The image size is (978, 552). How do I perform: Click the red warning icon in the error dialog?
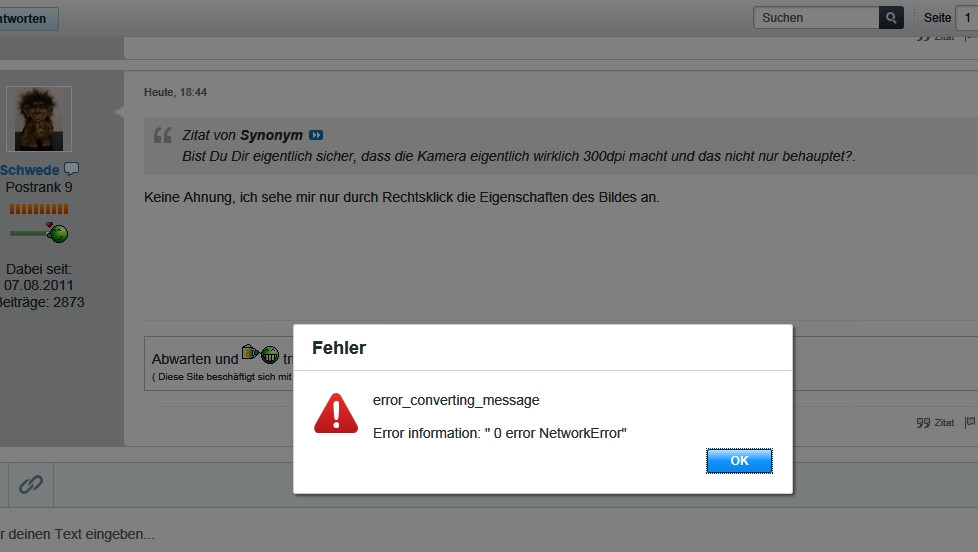(335, 413)
